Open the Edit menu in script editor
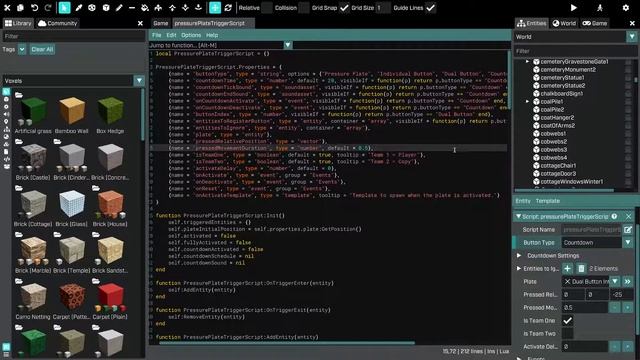The width and height of the screenshot is (640, 360). coord(171,35)
